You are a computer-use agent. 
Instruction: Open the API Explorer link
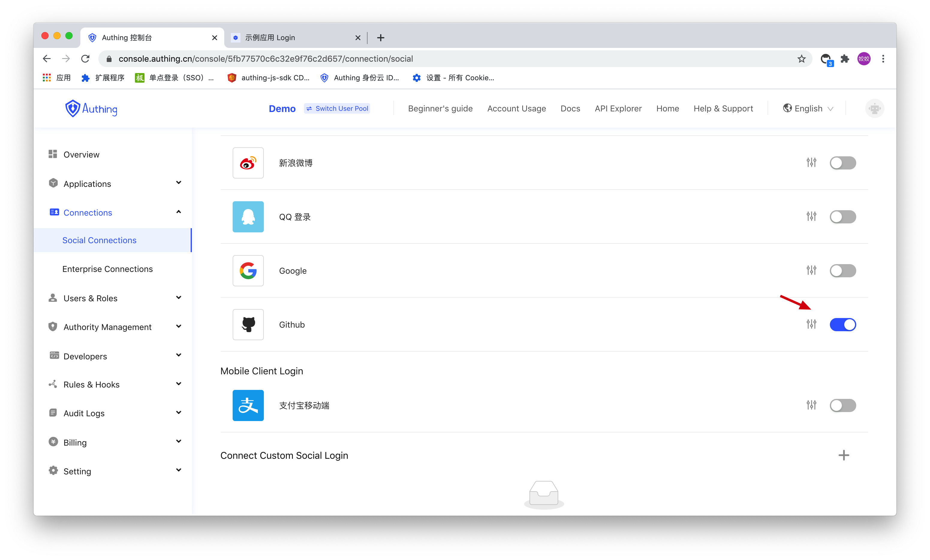click(618, 109)
